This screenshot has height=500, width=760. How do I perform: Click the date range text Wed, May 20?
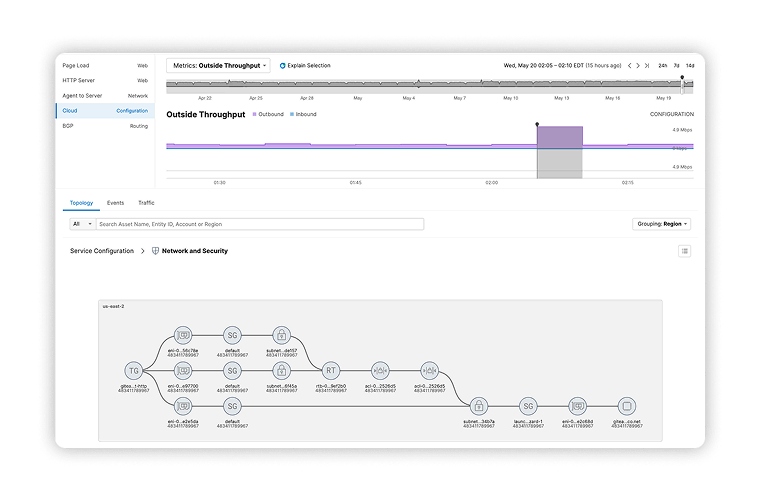[562, 65]
